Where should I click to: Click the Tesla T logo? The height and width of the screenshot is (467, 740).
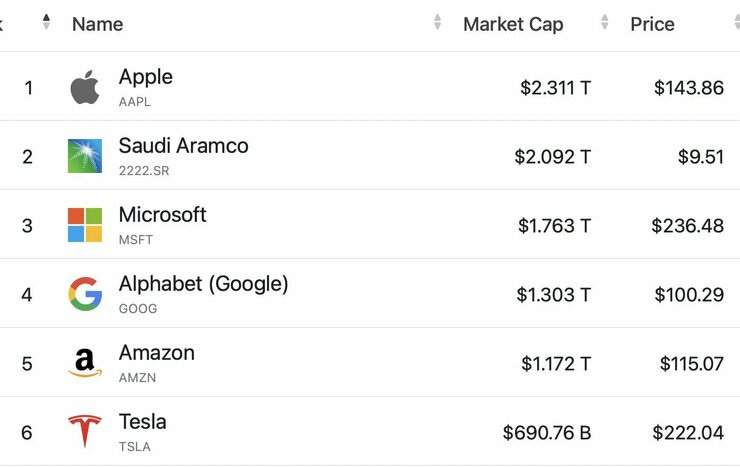tap(85, 431)
